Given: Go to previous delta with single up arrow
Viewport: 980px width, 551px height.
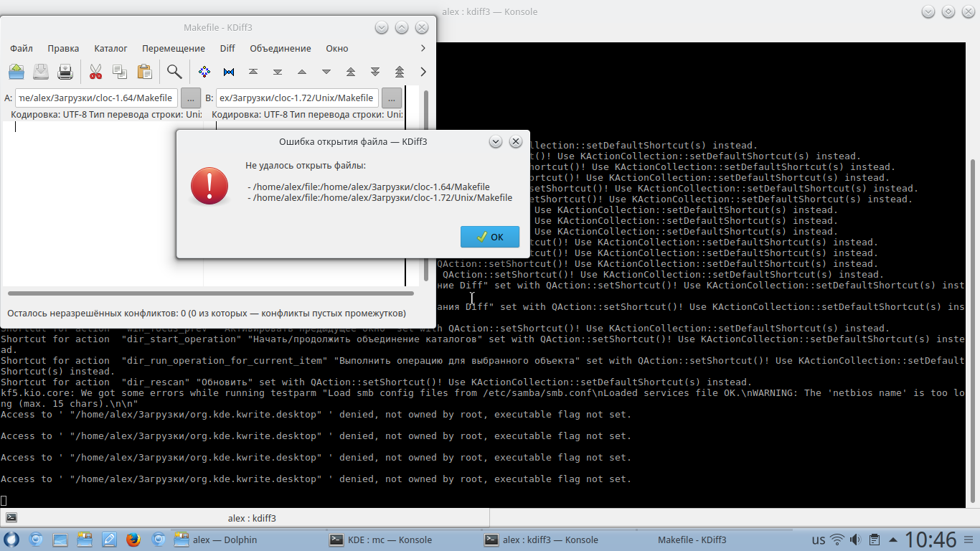Looking at the screenshot, I should point(302,72).
